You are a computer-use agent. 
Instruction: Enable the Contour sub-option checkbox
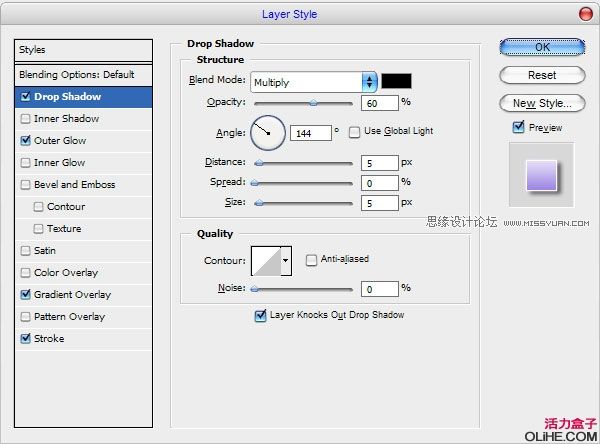[38, 207]
